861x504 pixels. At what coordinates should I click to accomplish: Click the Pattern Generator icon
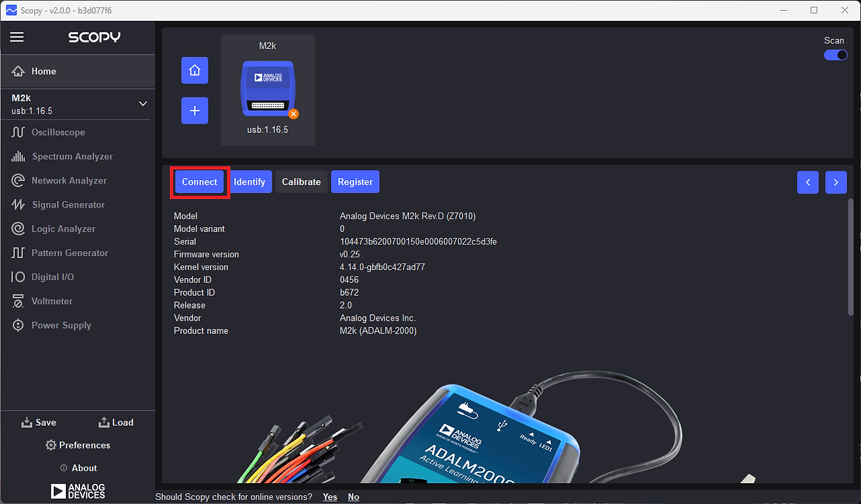[x=18, y=253]
